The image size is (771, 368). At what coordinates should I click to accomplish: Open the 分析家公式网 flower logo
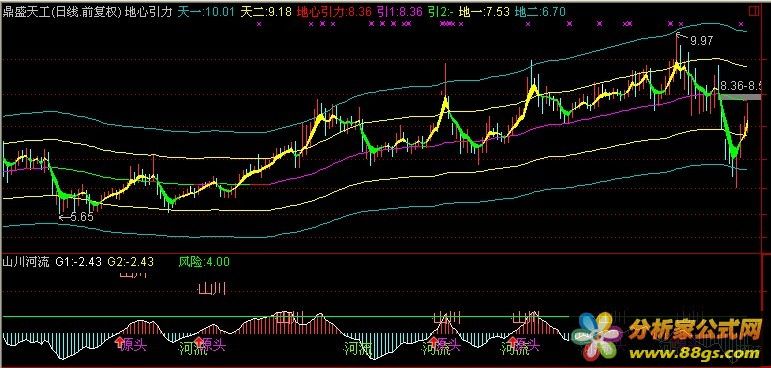(x=596, y=337)
